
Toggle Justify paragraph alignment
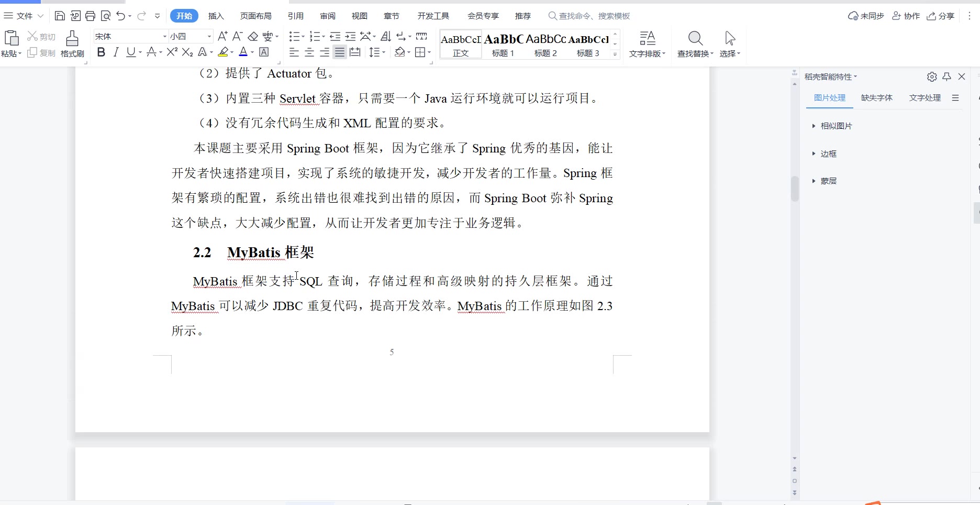pos(340,52)
